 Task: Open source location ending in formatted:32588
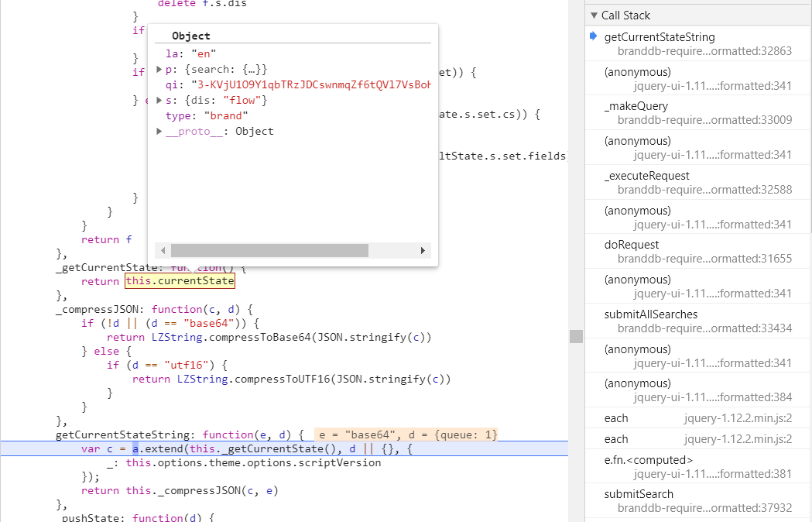click(704, 190)
